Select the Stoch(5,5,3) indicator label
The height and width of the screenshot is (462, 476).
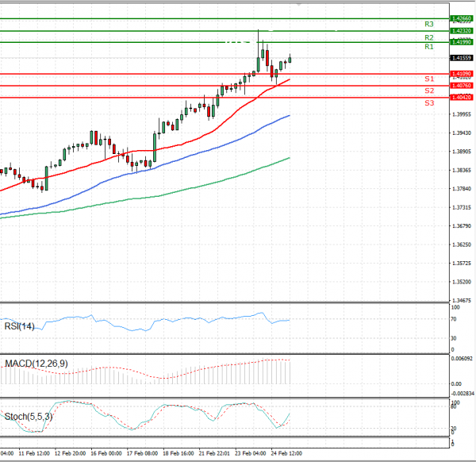(29, 417)
